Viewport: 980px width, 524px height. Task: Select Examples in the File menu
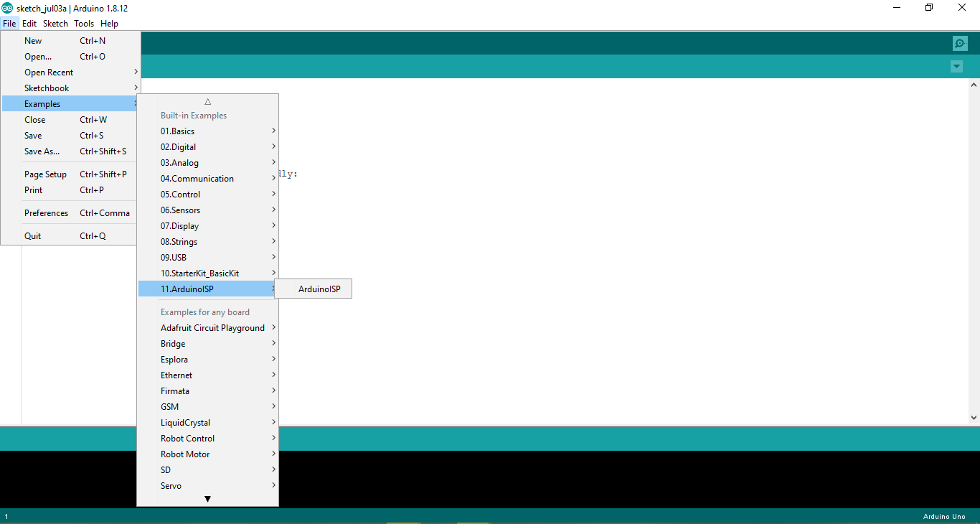click(x=70, y=104)
